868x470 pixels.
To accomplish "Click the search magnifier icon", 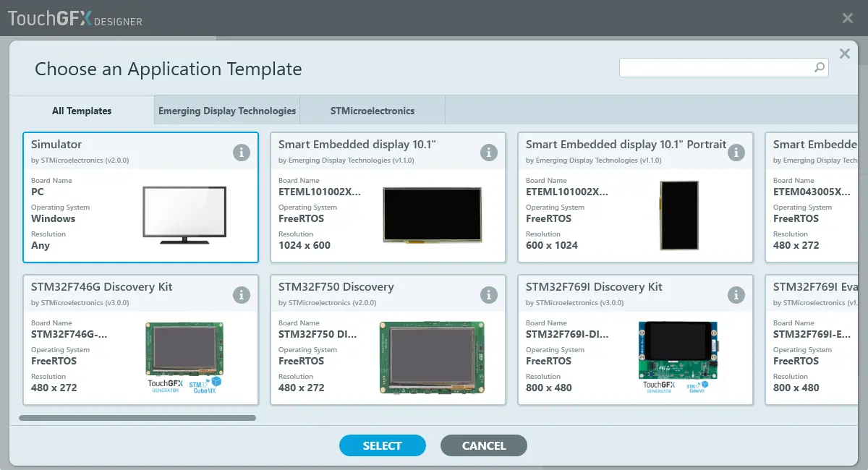I will point(820,67).
